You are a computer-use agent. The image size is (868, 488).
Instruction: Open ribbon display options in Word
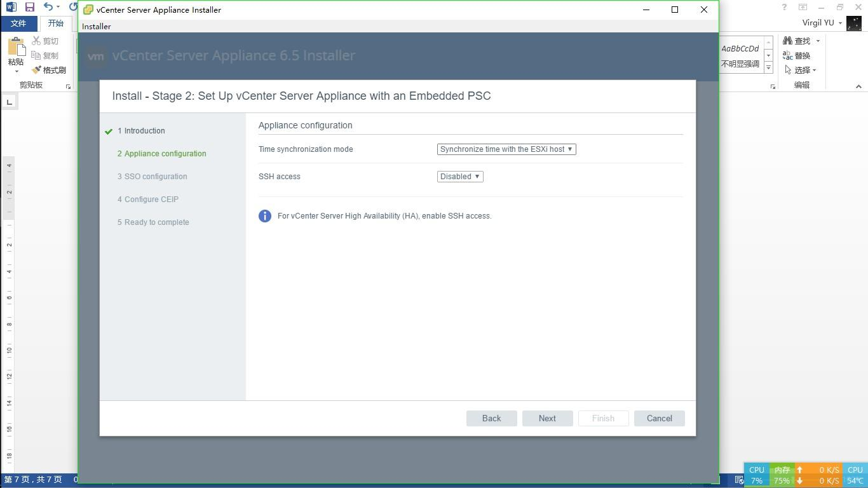[x=803, y=7]
